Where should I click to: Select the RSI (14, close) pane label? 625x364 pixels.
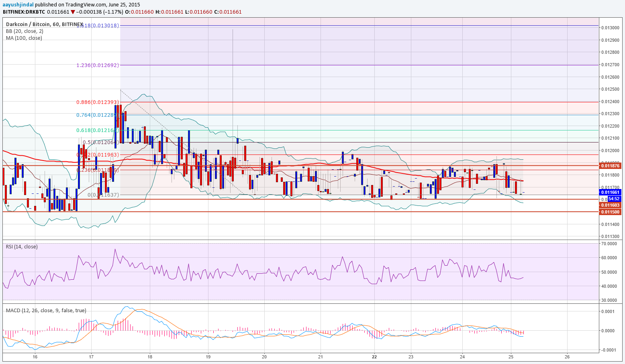point(22,246)
